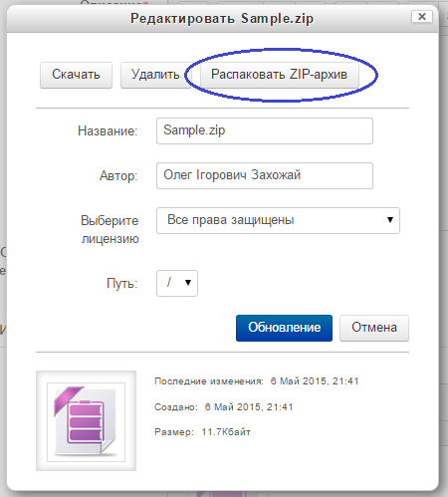The width and height of the screenshot is (448, 497).
Task: Click the license dropdown arrow
Action: tap(390, 220)
